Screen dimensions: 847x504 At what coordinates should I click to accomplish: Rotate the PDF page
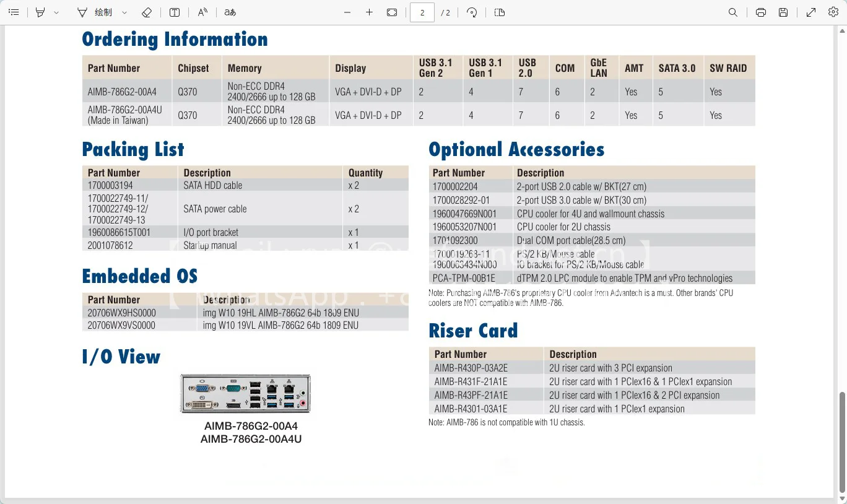[x=472, y=12]
